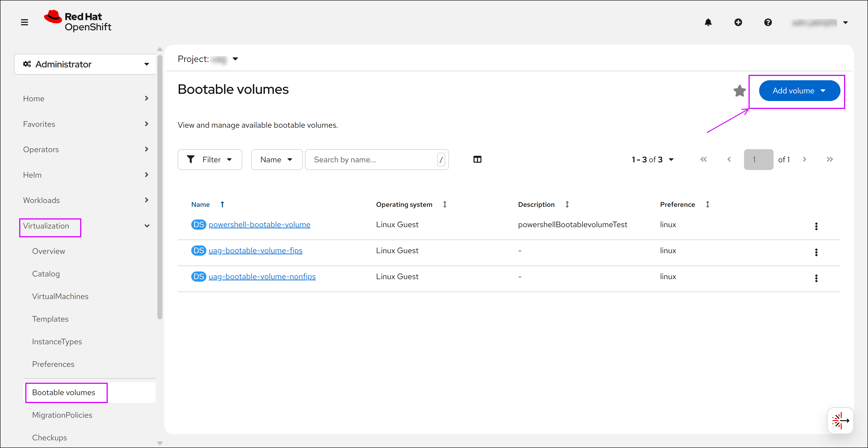Go to the next page of results
The width and height of the screenshot is (868, 448).
805,159
